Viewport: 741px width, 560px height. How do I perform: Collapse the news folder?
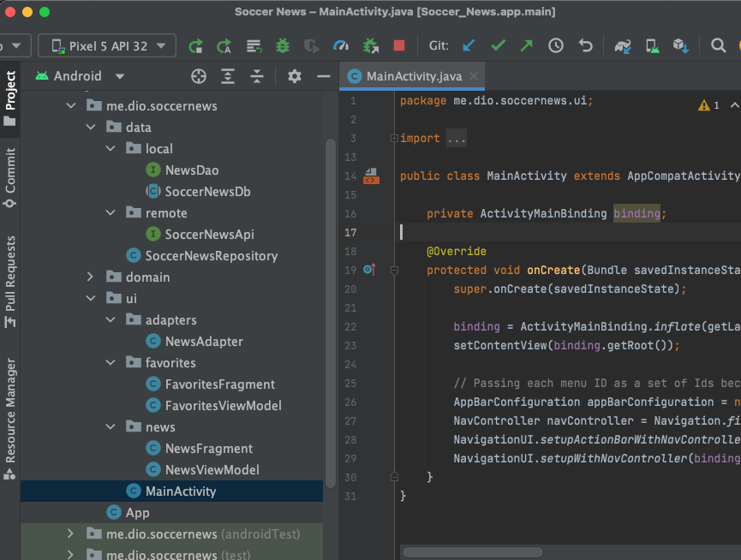coord(111,426)
